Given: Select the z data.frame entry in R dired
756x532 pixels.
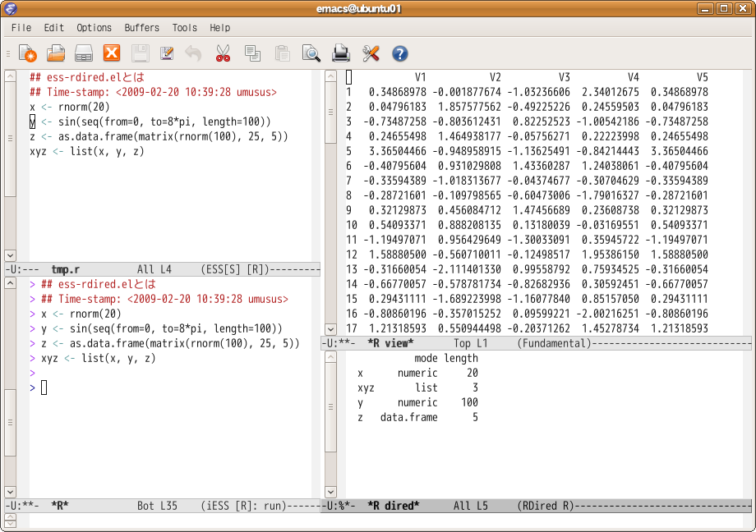Looking at the screenshot, I should [x=417, y=417].
